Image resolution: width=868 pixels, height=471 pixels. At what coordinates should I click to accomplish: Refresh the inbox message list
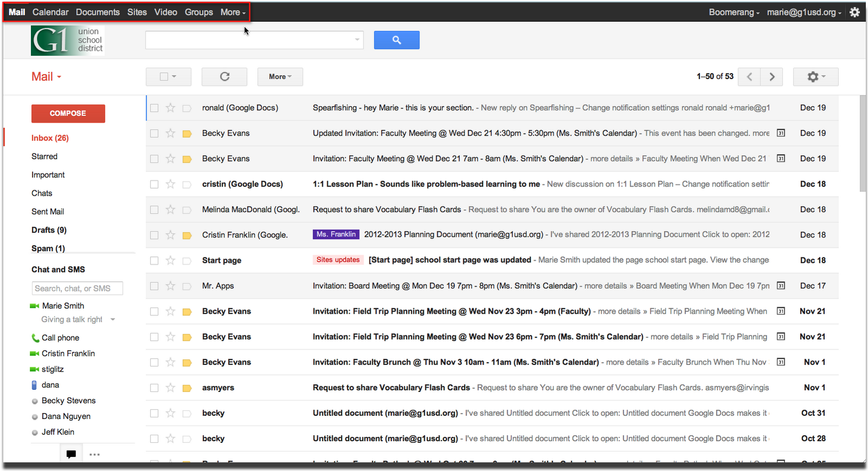(x=225, y=77)
